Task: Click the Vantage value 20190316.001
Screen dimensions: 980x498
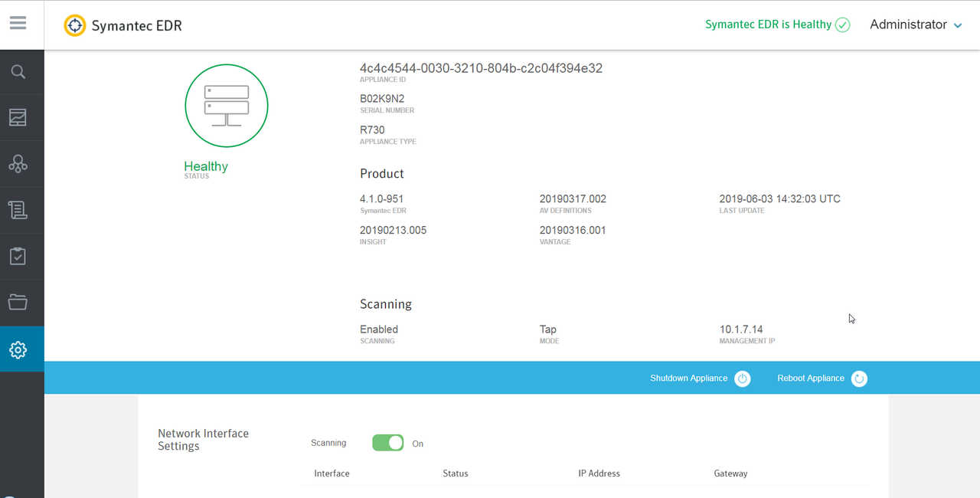Action: click(x=573, y=231)
